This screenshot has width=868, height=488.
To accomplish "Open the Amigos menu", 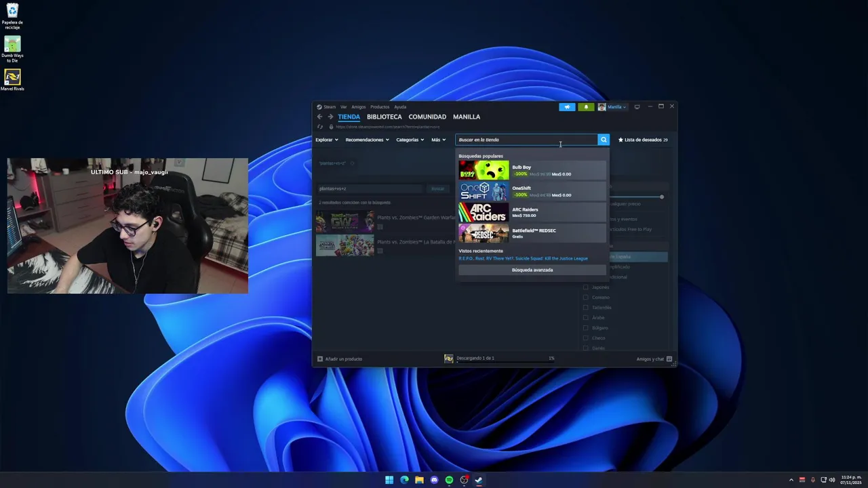I will click(358, 106).
